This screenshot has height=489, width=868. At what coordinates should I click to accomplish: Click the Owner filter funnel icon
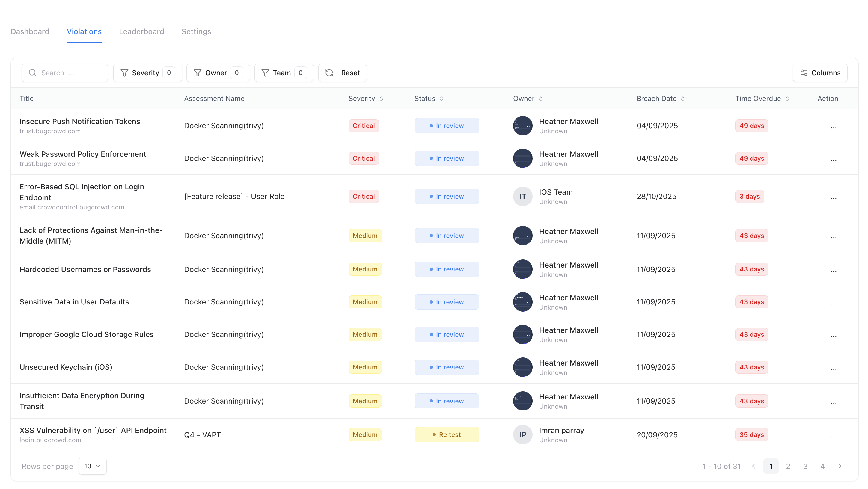198,73
